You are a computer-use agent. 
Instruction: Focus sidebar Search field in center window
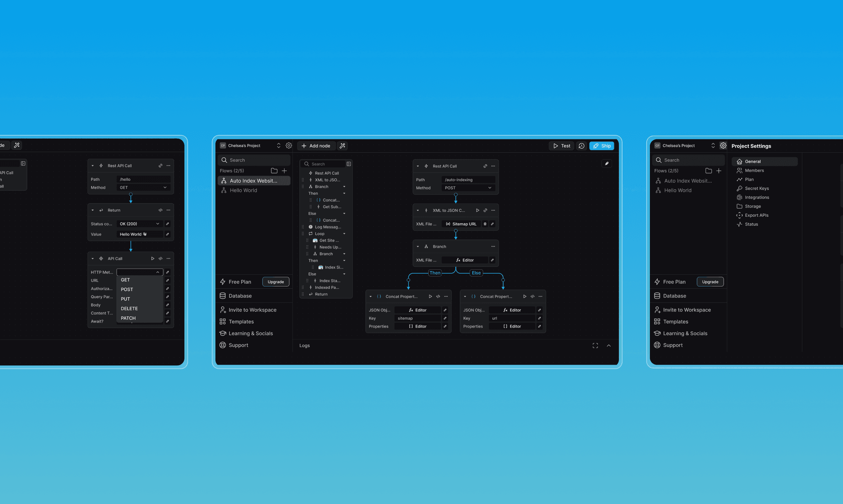254,160
